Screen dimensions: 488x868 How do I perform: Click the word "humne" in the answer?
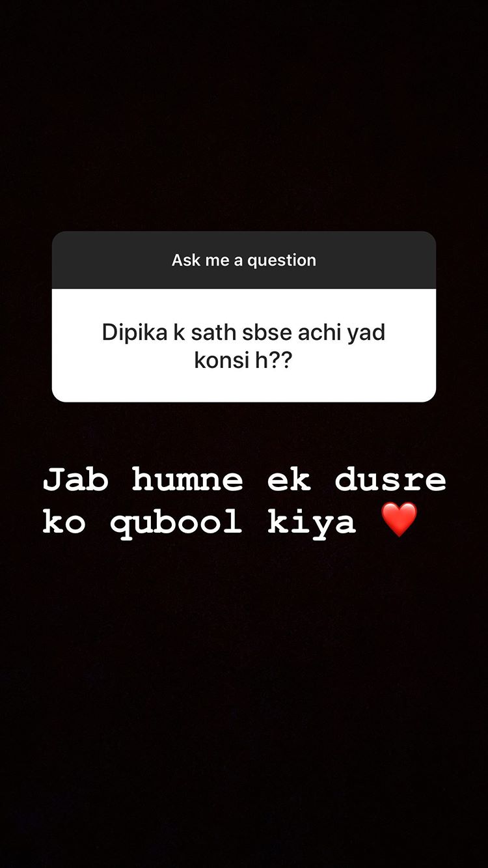(x=187, y=481)
